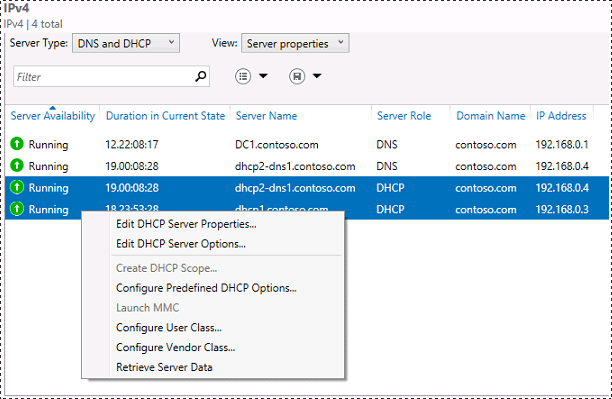612x399 pixels.
Task: Sort by Server Availability column header
Action: (53, 116)
